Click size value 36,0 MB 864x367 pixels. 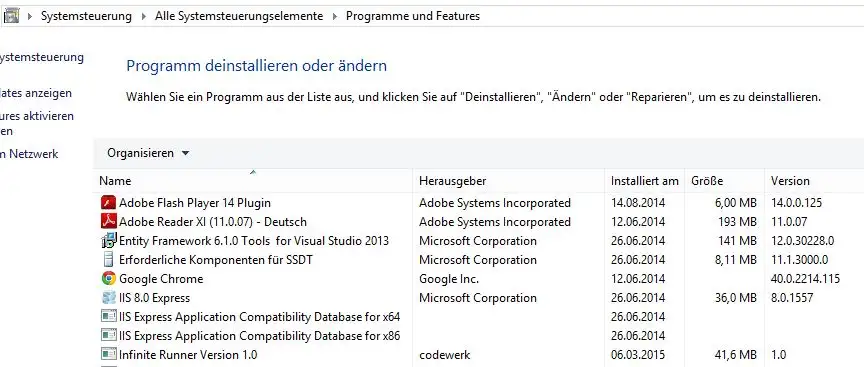[x=736, y=298]
